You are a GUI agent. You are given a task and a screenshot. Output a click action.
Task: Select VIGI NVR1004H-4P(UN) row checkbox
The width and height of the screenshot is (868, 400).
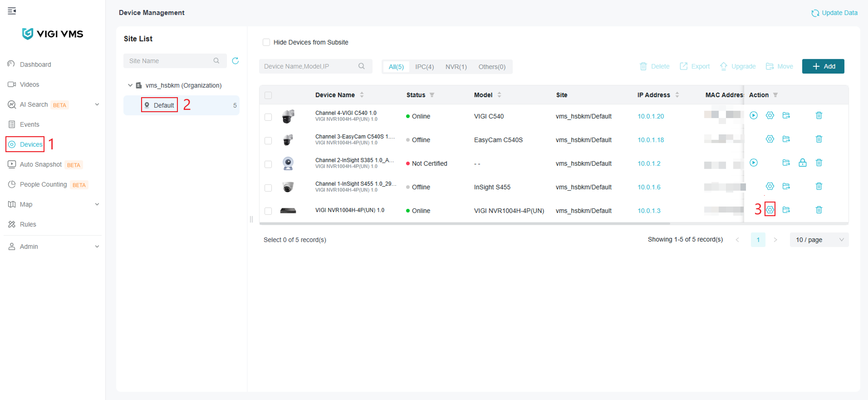[x=268, y=211]
